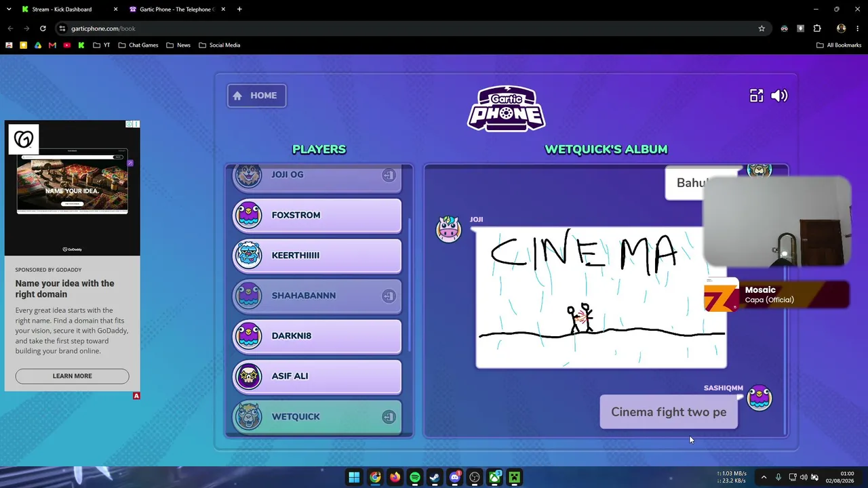Open the Chrome profile avatar menu
Screen dimensions: 868x488
[x=842, y=28]
